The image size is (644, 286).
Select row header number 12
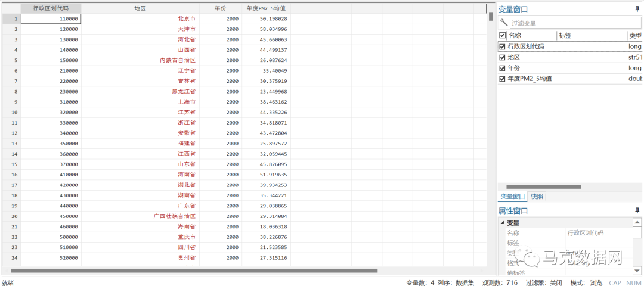(10, 133)
